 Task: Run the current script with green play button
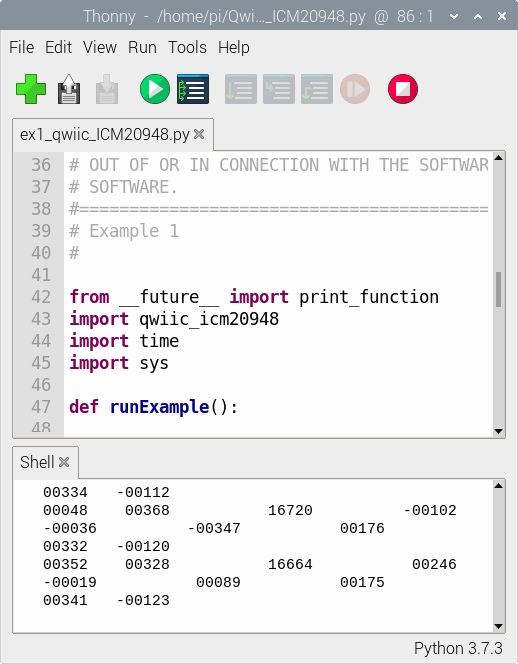(x=155, y=89)
